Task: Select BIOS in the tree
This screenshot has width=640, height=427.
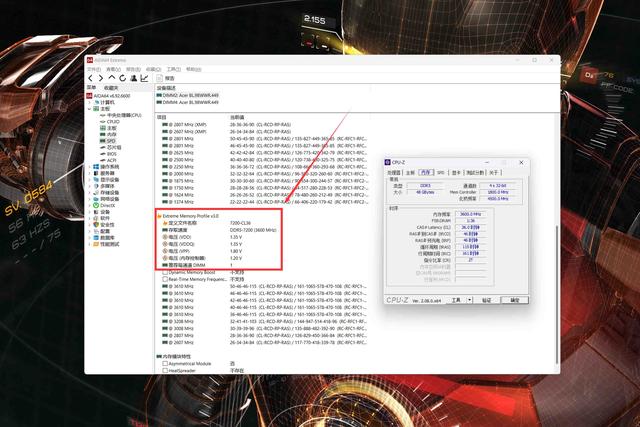Action: point(108,154)
